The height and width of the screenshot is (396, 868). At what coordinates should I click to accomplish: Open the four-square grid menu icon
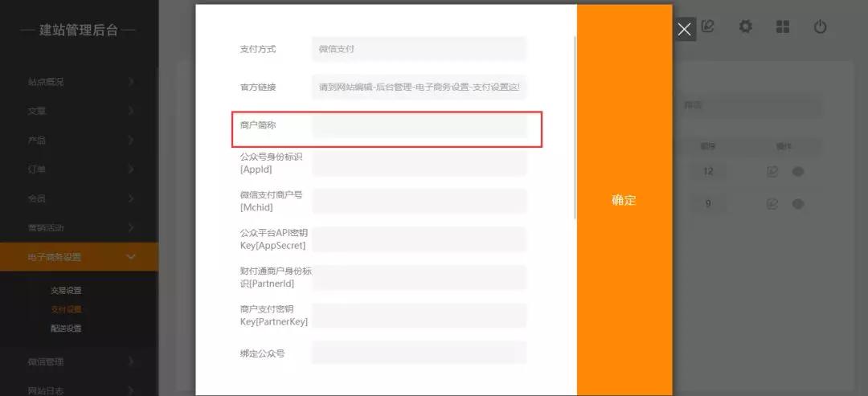pos(782,27)
